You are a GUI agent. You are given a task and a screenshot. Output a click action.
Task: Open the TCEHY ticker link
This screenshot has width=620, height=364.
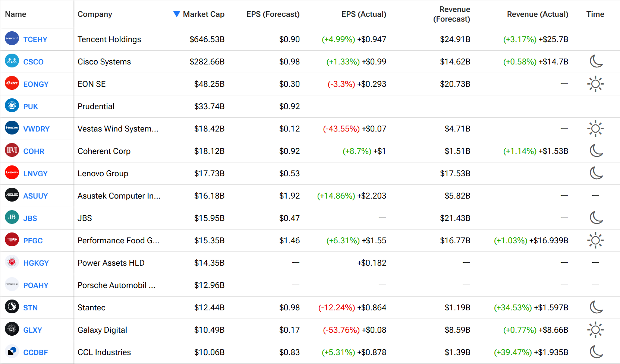click(x=35, y=39)
